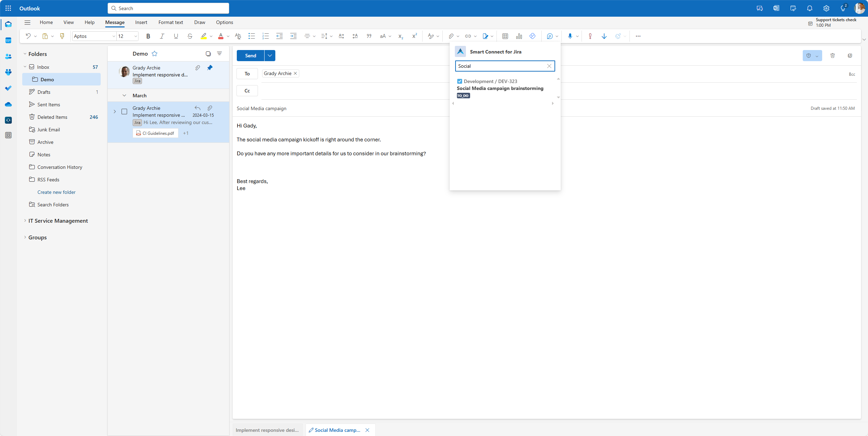
Task: Open the app launcher grid
Action: tap(8, 8)
